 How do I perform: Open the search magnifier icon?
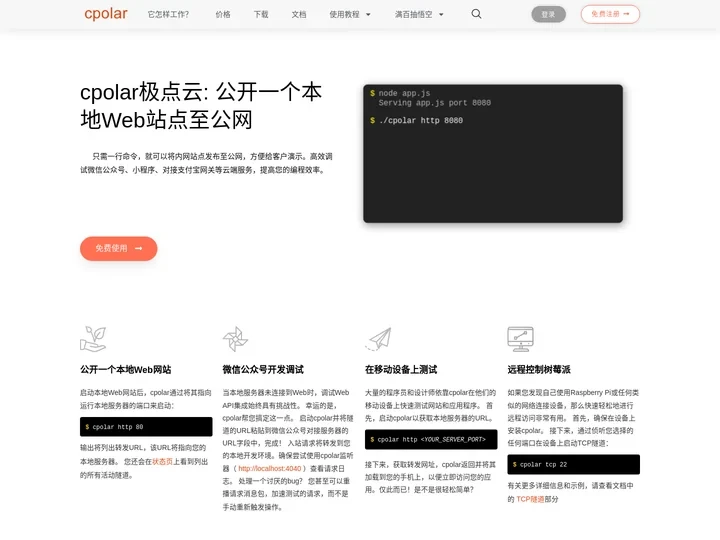click(476, 14)
